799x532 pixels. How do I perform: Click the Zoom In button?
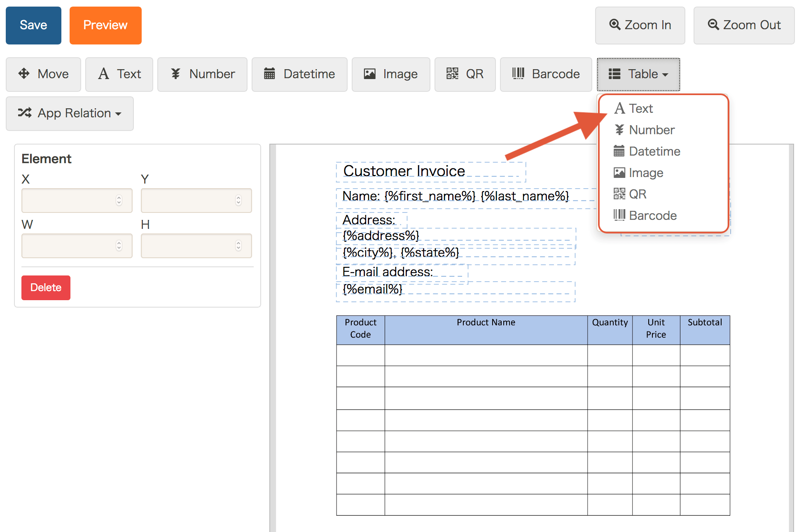[640, 25]
